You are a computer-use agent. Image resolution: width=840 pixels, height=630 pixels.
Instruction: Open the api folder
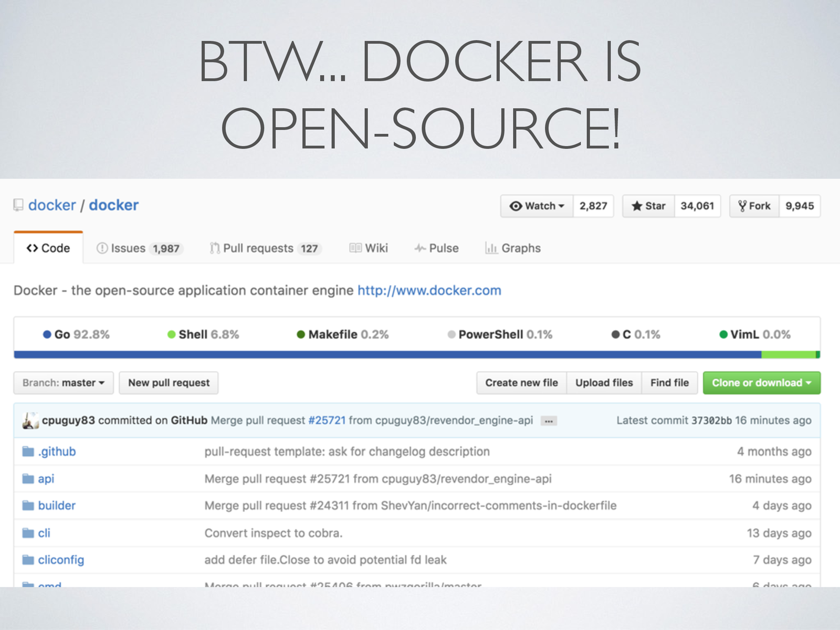(x=46, y=479)
